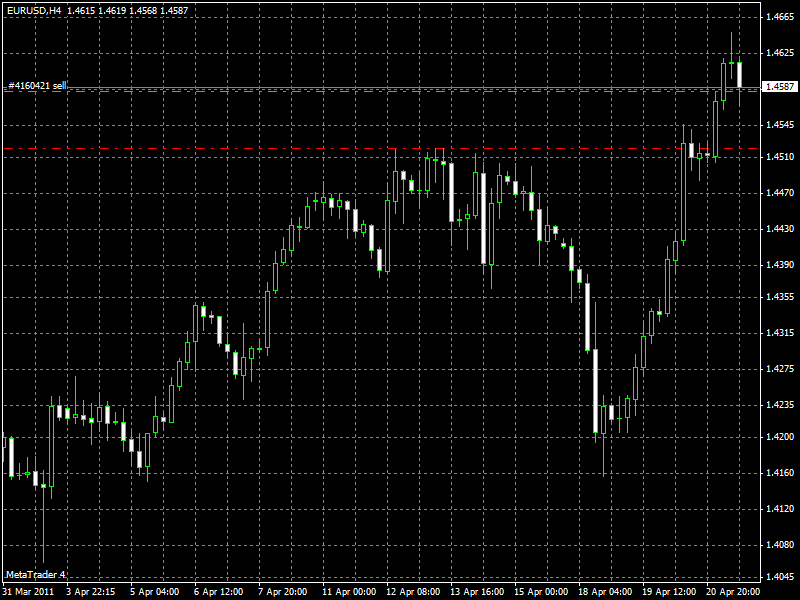This screenshot has width=800, height=600.
Task: Click the 1.4045 price axis label
Action: click(x=780, y=577)
